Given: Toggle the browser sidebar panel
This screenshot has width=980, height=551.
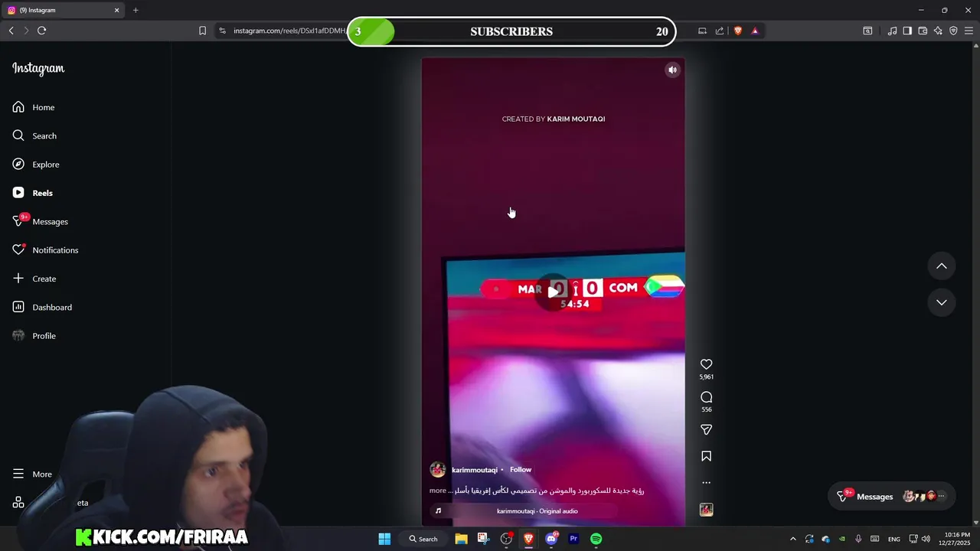Looking at the screenshot, I should (x=907, y=31).
